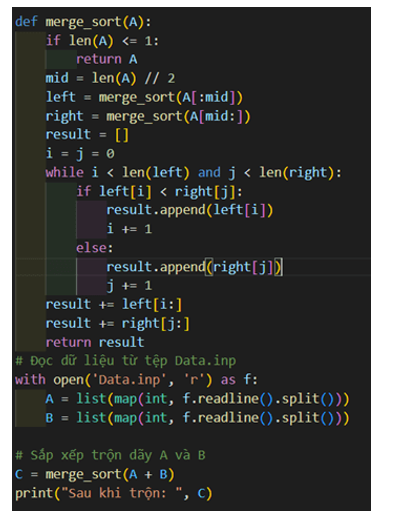Click the while loop condition line

(x=194, y=173)
